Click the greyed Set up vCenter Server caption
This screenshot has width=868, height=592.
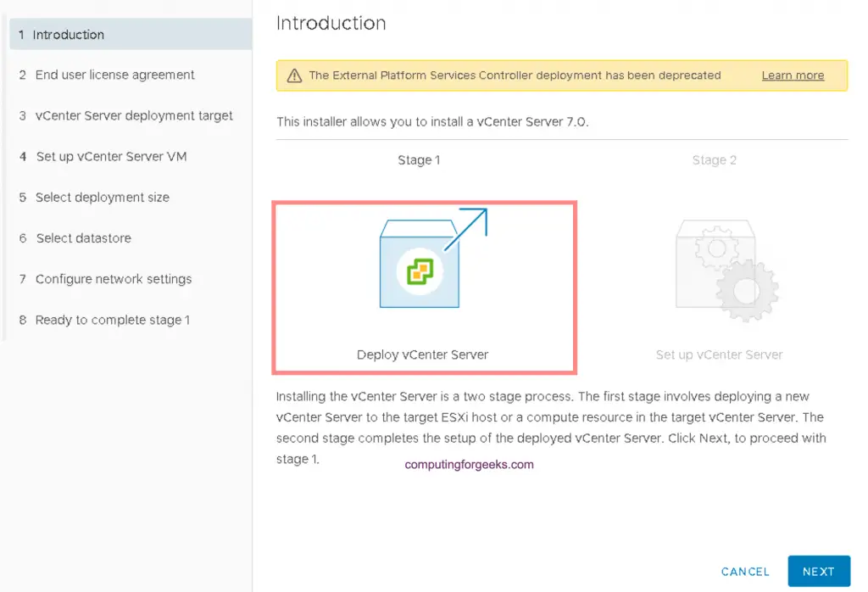click(x=719, y=355)
